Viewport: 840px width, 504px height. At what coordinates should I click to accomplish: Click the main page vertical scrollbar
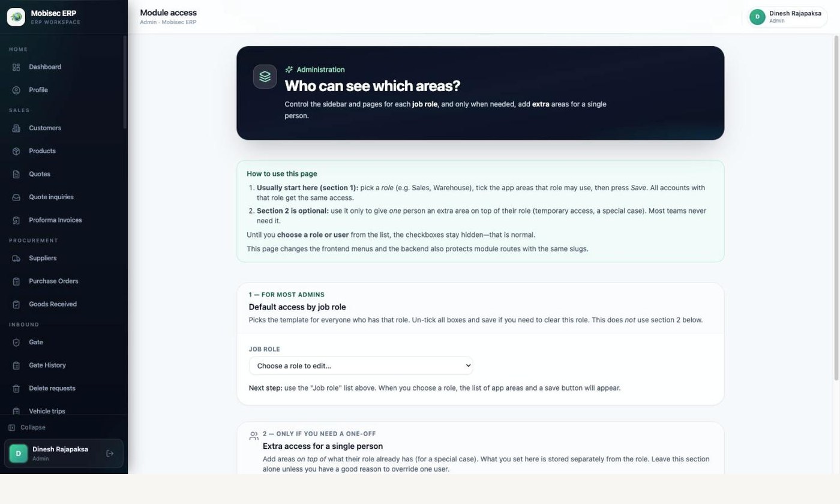836,208
